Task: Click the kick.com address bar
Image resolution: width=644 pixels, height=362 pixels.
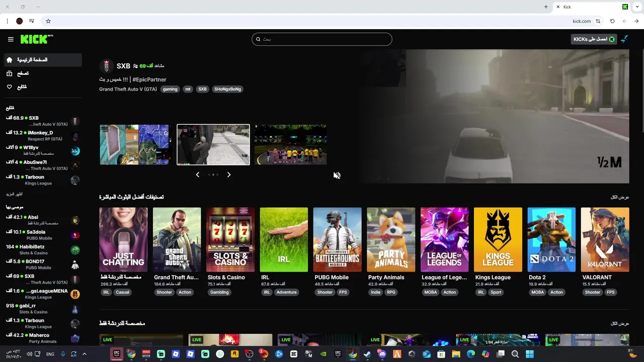Action: click(322, 21)
